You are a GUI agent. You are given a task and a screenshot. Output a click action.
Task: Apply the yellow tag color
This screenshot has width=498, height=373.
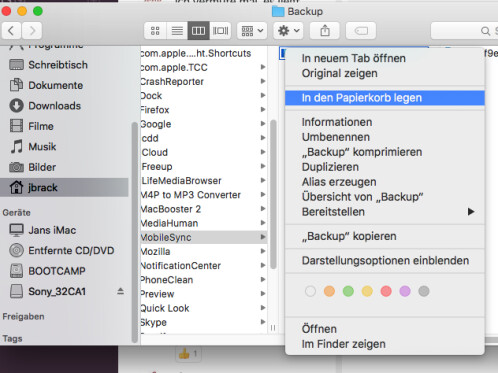(367, 291)
